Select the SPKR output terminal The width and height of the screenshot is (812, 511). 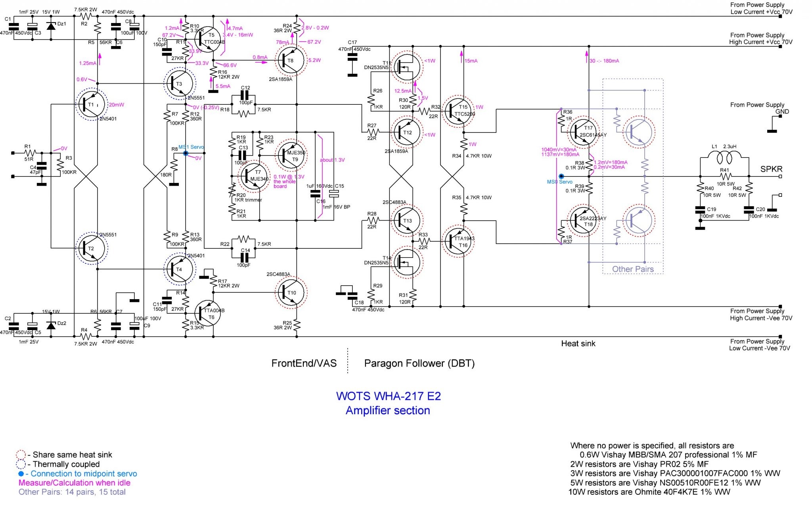[780, 176]
